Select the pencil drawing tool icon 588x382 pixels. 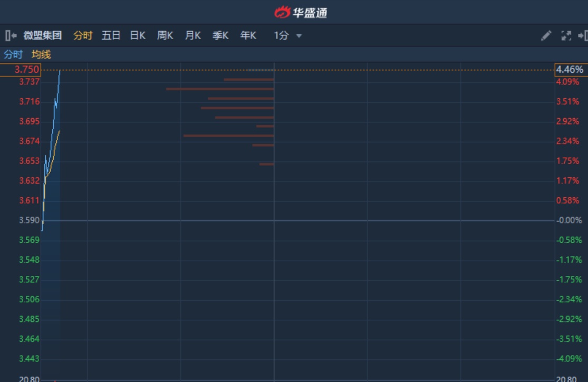pyautogui.click(x=546, y=36)
